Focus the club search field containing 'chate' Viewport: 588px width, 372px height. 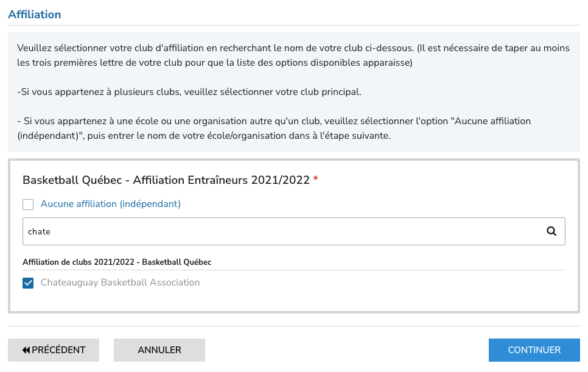click(293, 231)
